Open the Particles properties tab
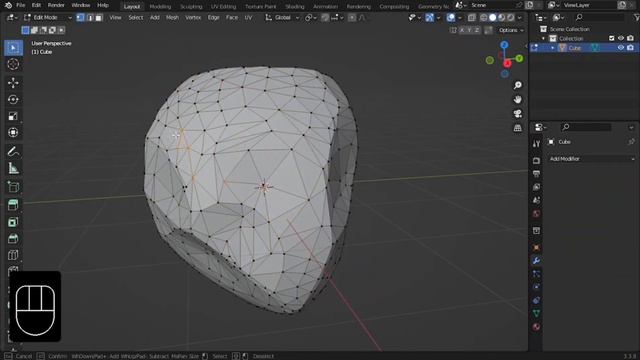 pos(536,274)
